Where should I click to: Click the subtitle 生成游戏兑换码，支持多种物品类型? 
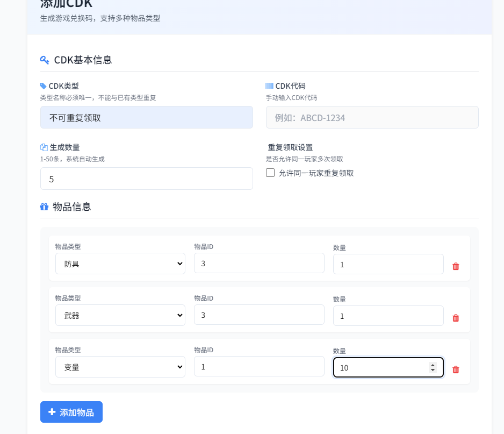(x=100, y=18)
